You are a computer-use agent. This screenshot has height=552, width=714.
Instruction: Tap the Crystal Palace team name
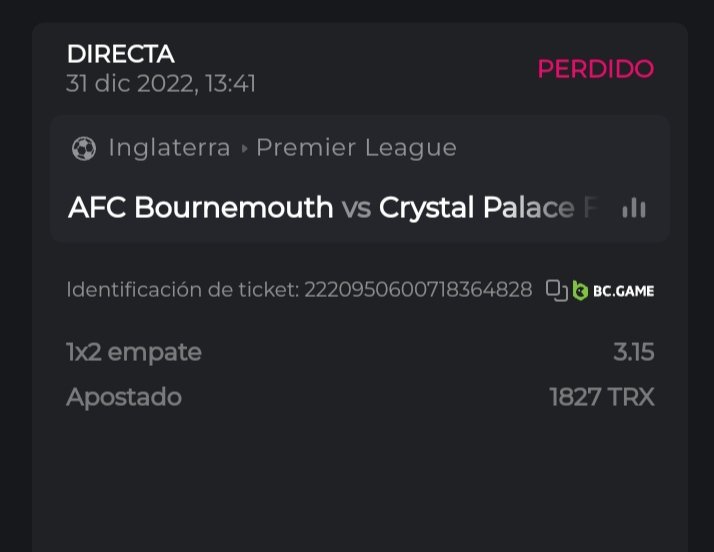click(476, 208)
